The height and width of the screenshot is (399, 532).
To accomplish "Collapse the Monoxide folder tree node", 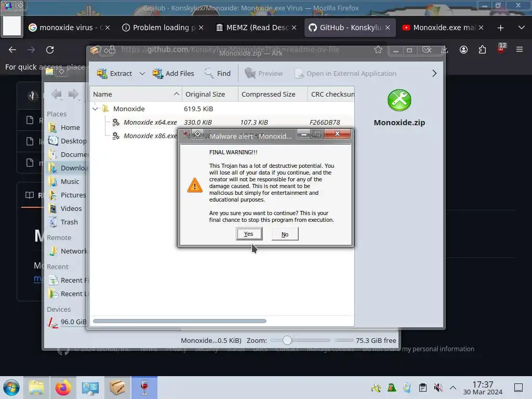I will tap(96, 109).
